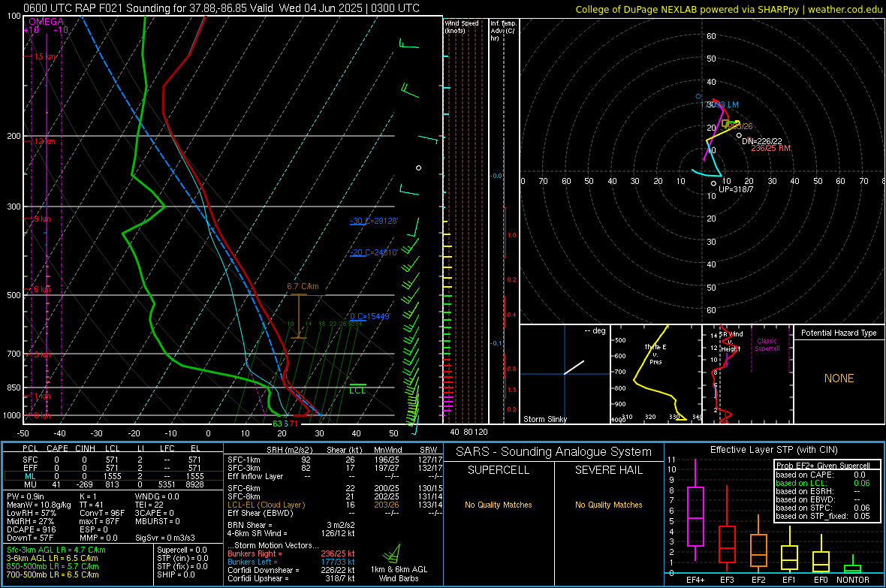Click the 12 km height marker
This screenshot has width=886, height=588.
[44, 141]
